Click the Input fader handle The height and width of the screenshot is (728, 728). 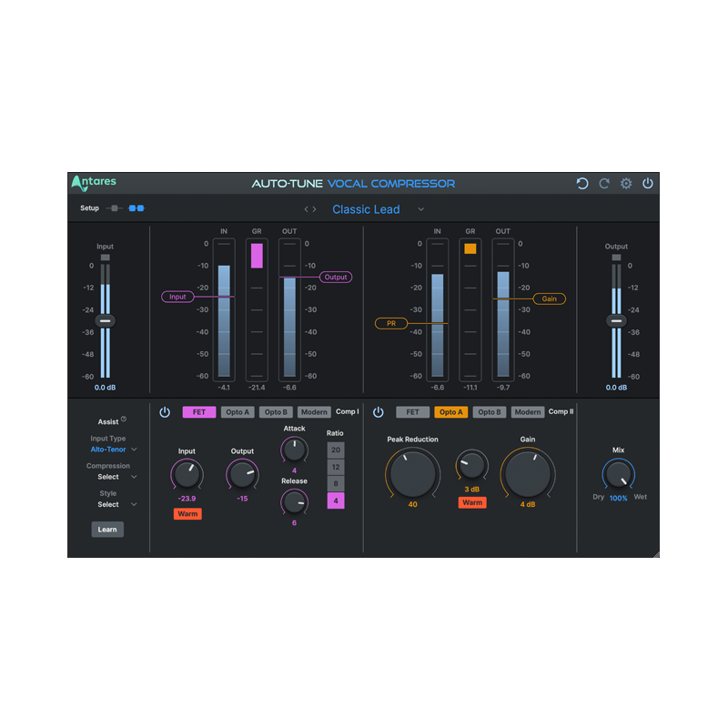(106, 321)
